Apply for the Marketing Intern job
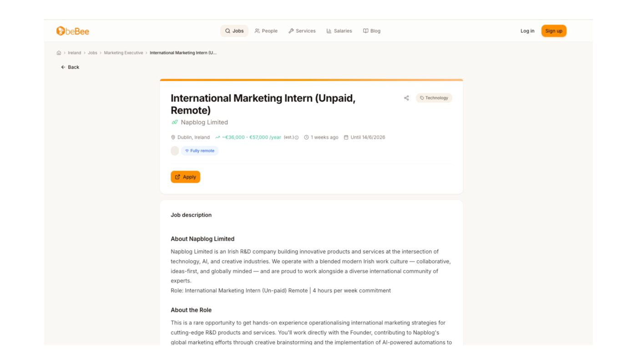The height and width of the screenshot is (364, 637). pos(185,177)
